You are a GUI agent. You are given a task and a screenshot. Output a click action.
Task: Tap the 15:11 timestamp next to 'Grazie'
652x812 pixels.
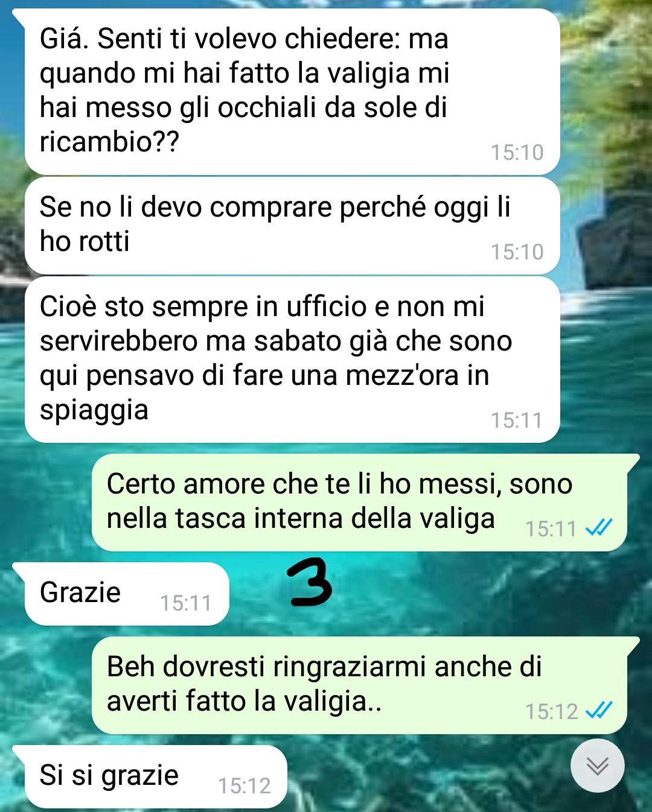tap(186, 603)
